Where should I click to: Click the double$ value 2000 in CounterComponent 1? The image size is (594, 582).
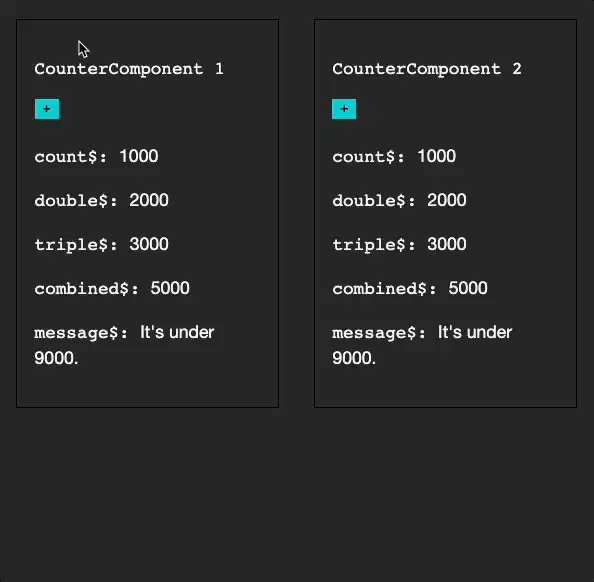pyautogui.click(x=149, y=200)
